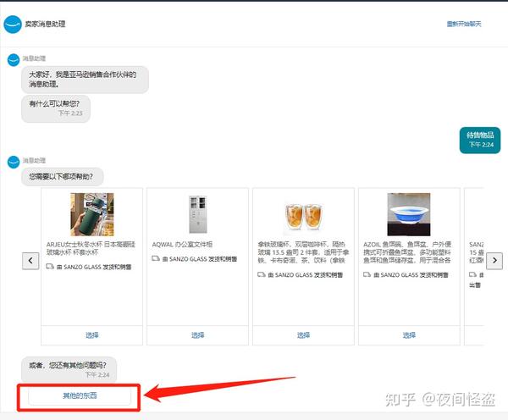Click the AQWAL 办公室文件柜 title
The width and height of the screenshot is (508, 420).
tap(182, 245)
